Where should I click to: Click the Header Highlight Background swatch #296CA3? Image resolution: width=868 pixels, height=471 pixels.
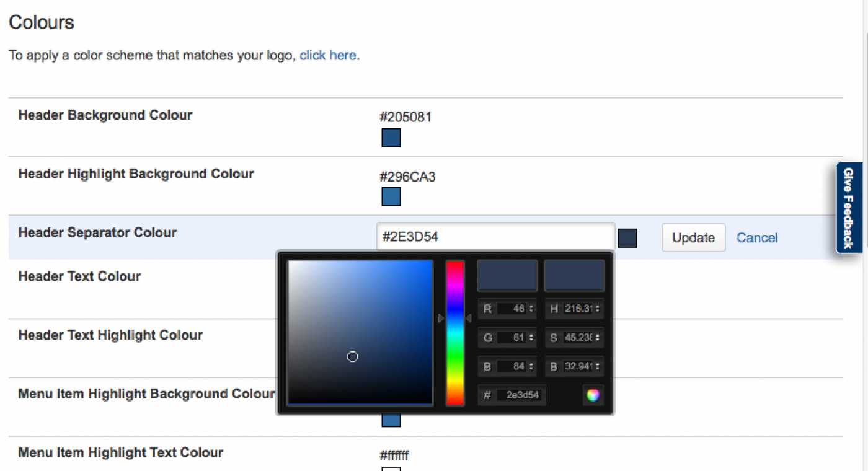(x=391, y=196)
